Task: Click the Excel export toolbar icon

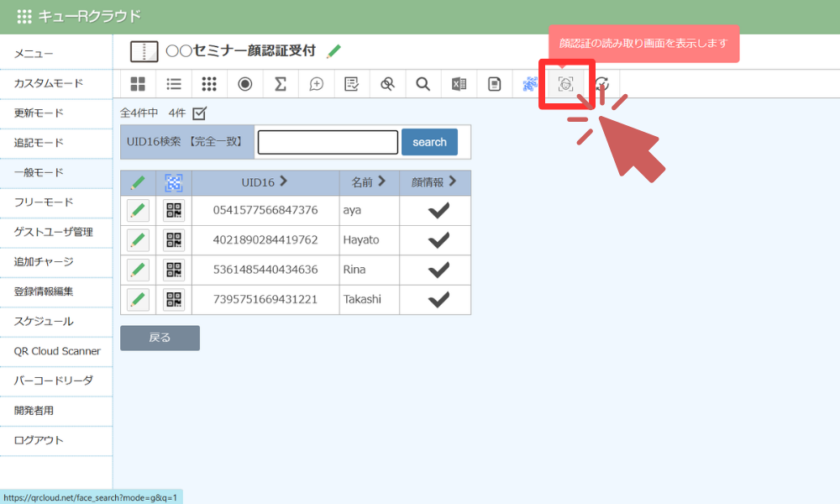Action: 459,84
